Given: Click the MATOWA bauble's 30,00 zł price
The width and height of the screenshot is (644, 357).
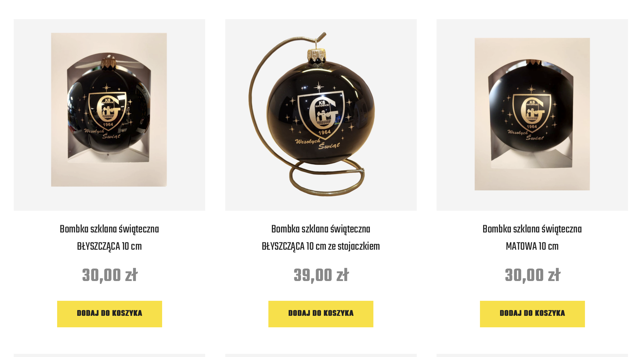Looking at the screenshot, I should click(532, 275).
